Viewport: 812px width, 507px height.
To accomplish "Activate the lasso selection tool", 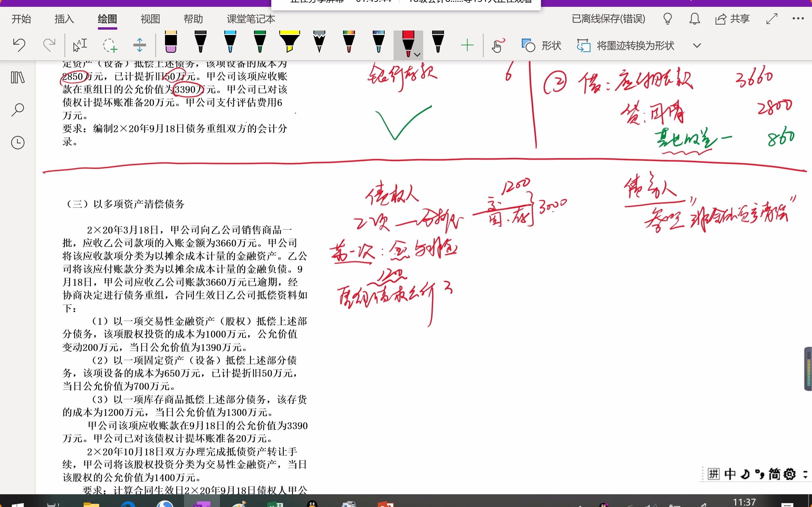I will click(111, 45).
